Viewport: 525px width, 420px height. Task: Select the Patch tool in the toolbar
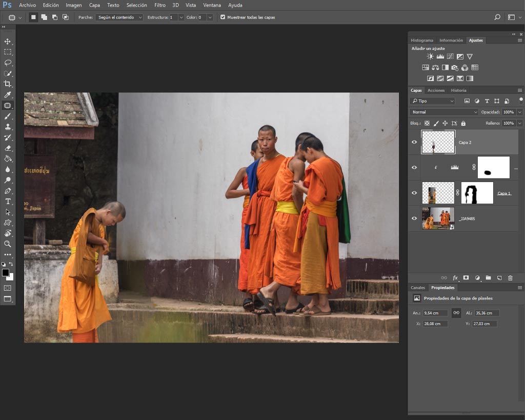7,106
